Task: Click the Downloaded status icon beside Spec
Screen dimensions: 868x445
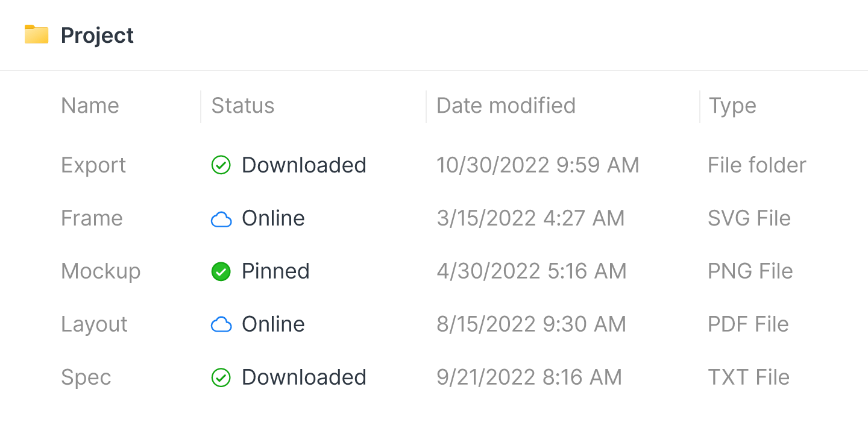Action: click(221, 377)
